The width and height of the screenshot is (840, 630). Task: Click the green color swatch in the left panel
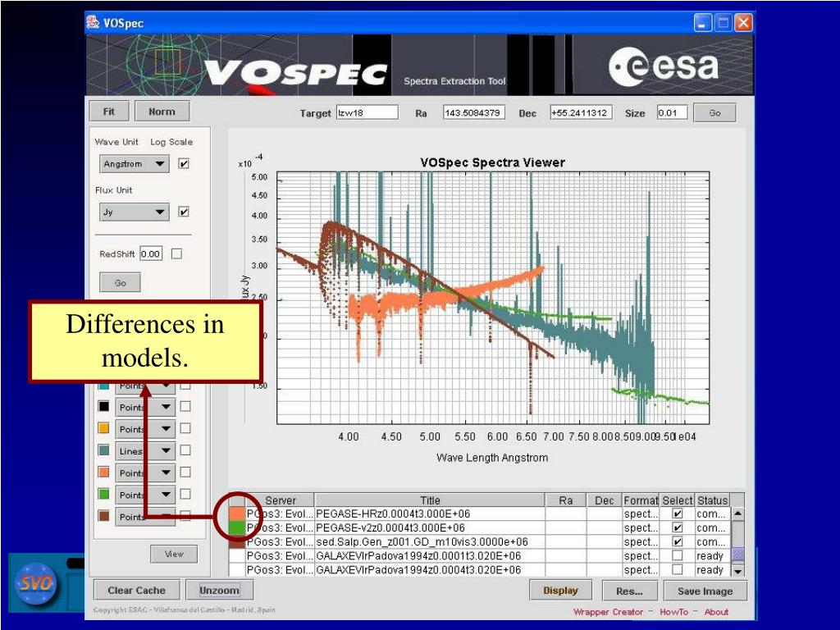(x=104, y=495)
